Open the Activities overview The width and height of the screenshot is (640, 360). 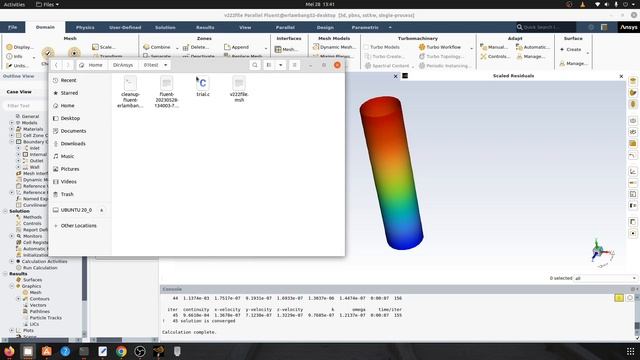pyautogui.click(x=14, y=4)
